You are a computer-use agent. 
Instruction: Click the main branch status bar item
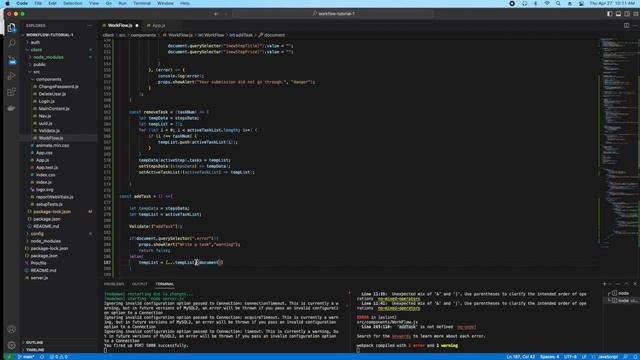click(26, 357)
